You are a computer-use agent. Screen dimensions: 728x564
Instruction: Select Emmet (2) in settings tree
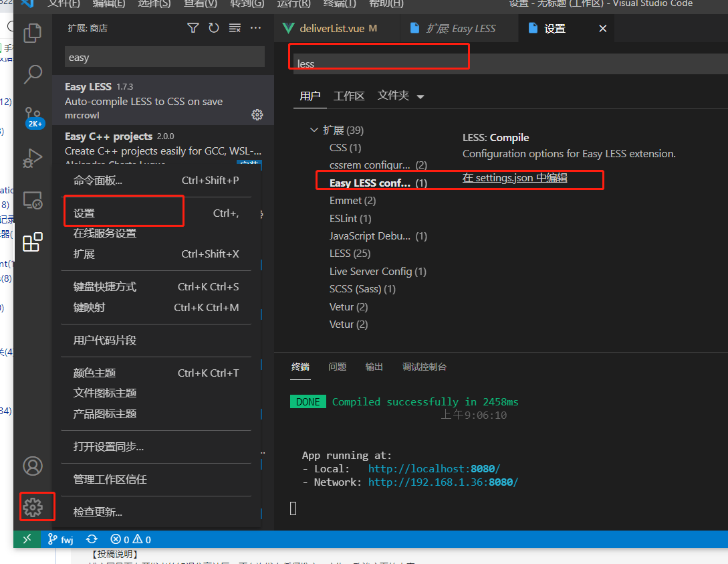pos(352,201)
